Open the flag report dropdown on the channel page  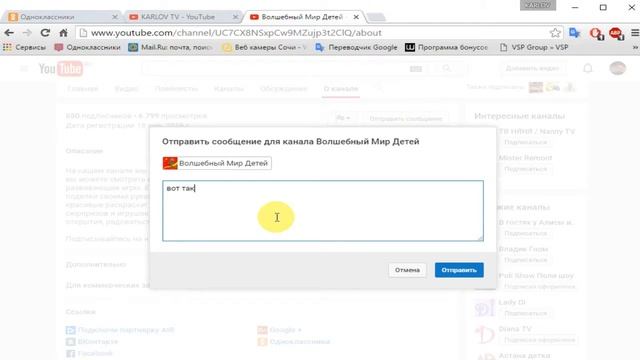(x=343, y=118)
